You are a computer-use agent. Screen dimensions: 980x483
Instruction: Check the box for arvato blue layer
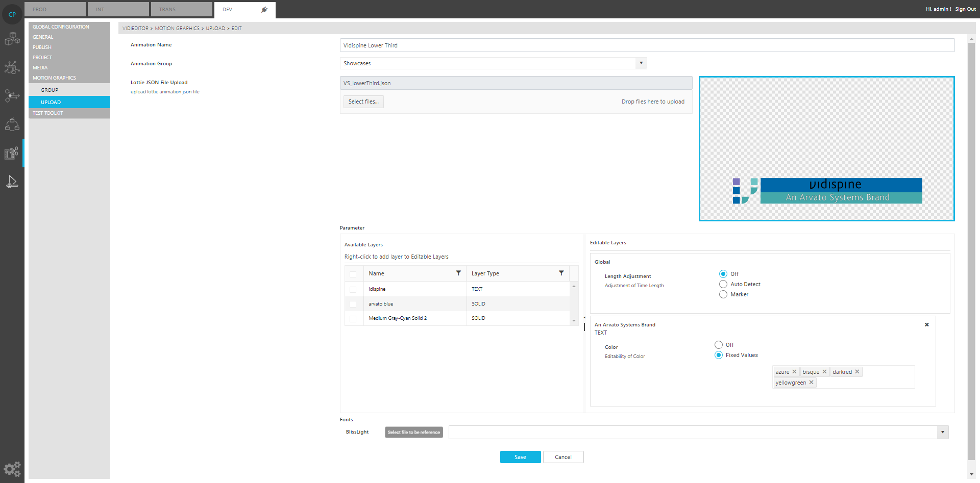pos(353,304)
